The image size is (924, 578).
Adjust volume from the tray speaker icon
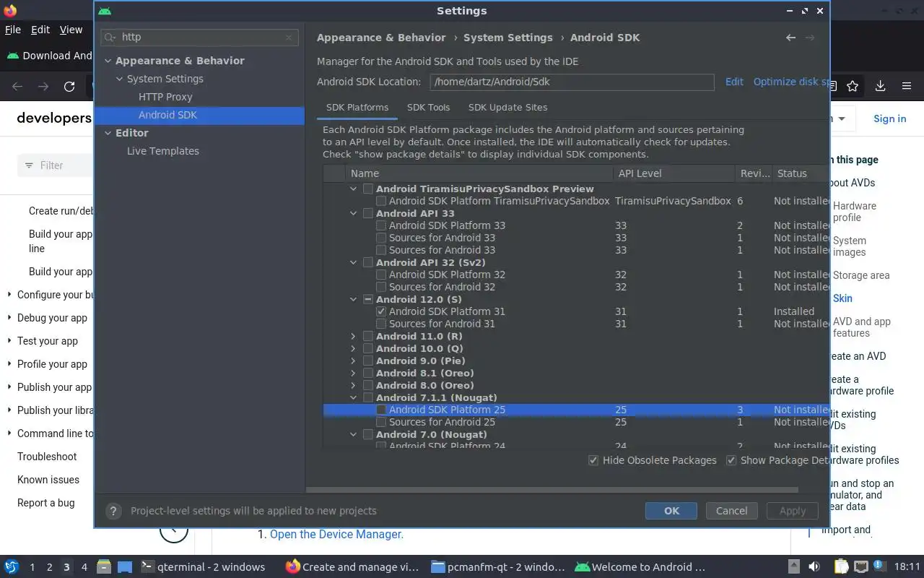(814, 567)
